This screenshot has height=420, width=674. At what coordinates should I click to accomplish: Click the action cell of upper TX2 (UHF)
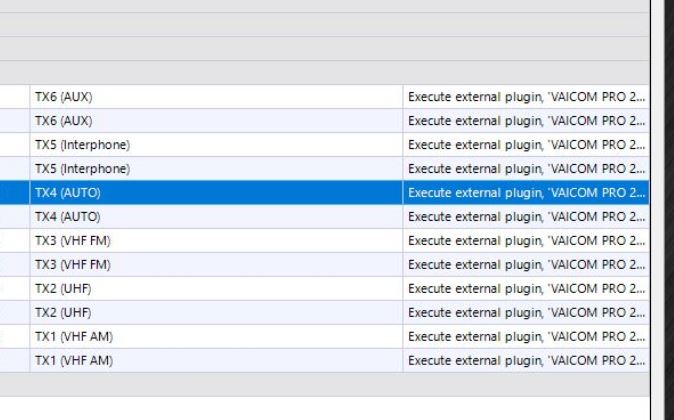[526, 288]
